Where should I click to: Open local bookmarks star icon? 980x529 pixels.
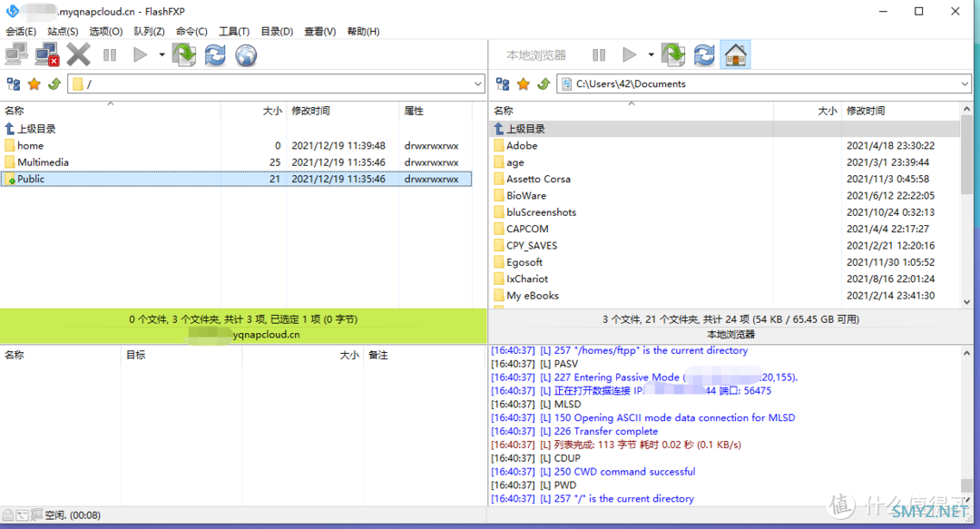524,83
